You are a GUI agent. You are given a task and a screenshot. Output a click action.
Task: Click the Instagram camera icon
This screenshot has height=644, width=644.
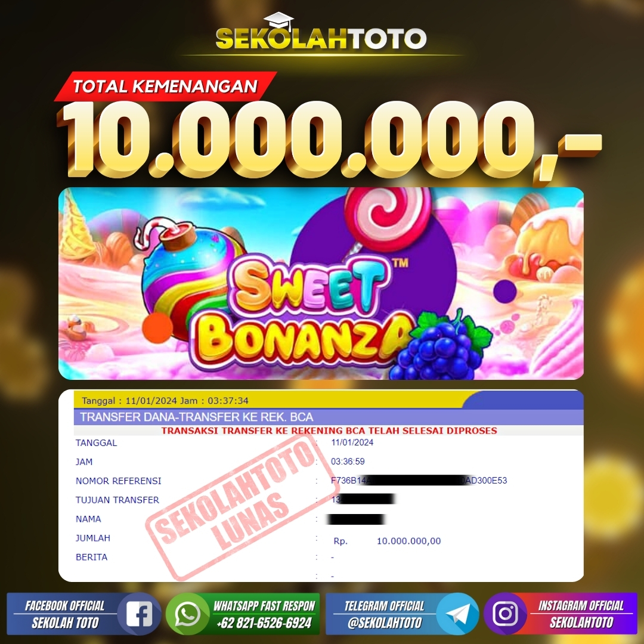click(505, 614)
